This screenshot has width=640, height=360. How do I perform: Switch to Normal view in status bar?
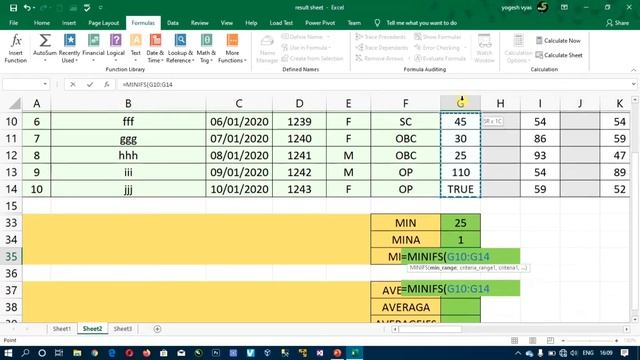(x=514, y=340)
